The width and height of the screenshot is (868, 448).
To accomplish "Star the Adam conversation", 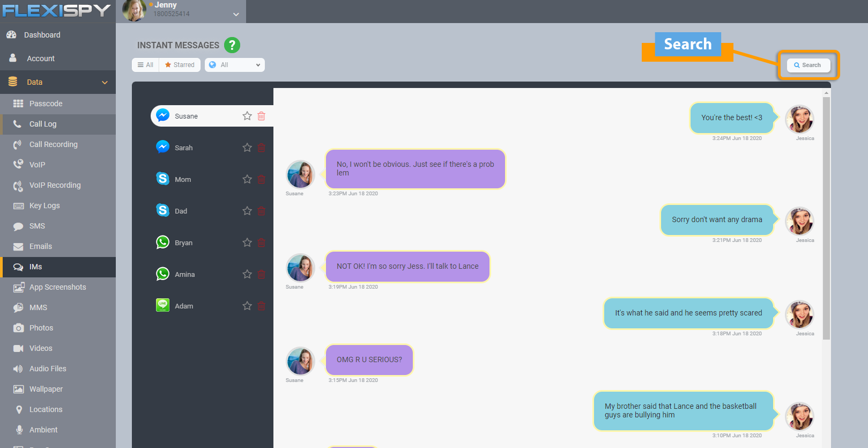I will click(x=247, y=306).
